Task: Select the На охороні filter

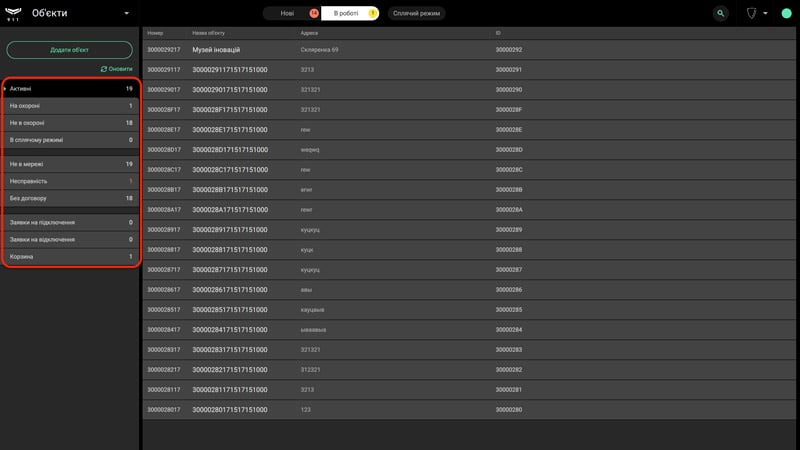Action: click(71, 106)
